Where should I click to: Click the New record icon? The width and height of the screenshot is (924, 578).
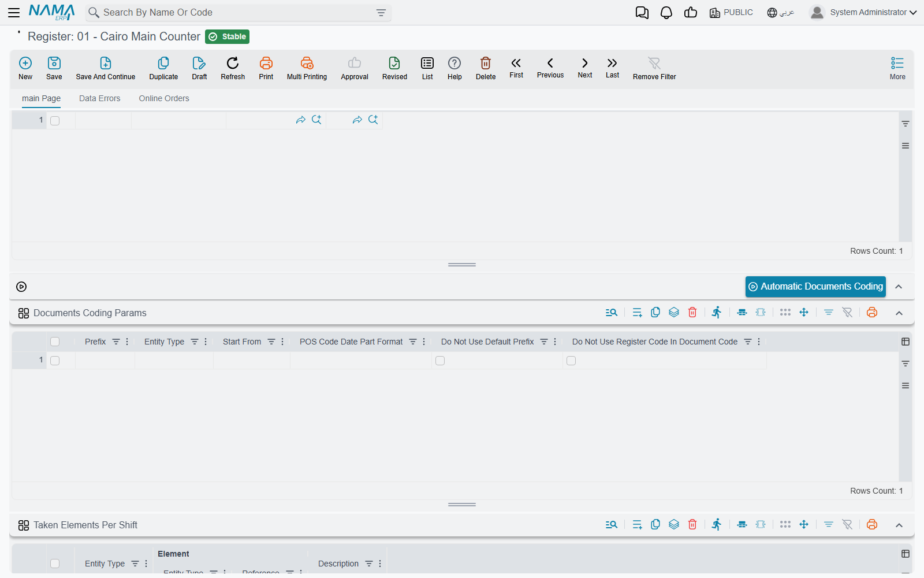click(x=25, y=63)
